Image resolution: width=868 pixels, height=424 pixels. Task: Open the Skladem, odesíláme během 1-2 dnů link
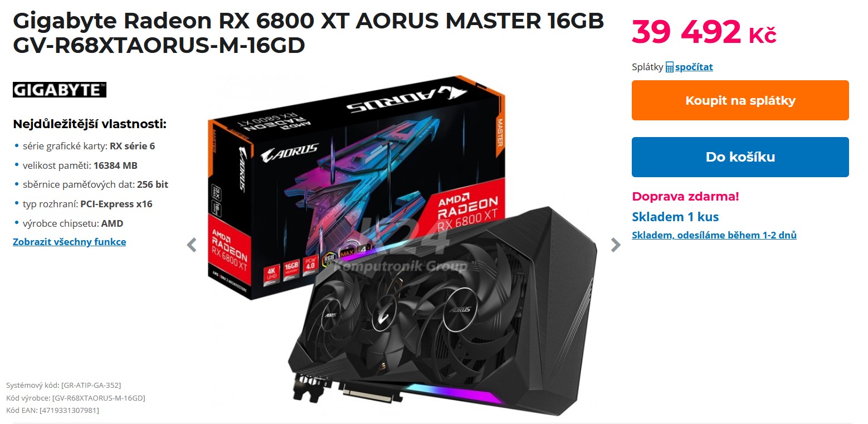[x=714, y=235]
